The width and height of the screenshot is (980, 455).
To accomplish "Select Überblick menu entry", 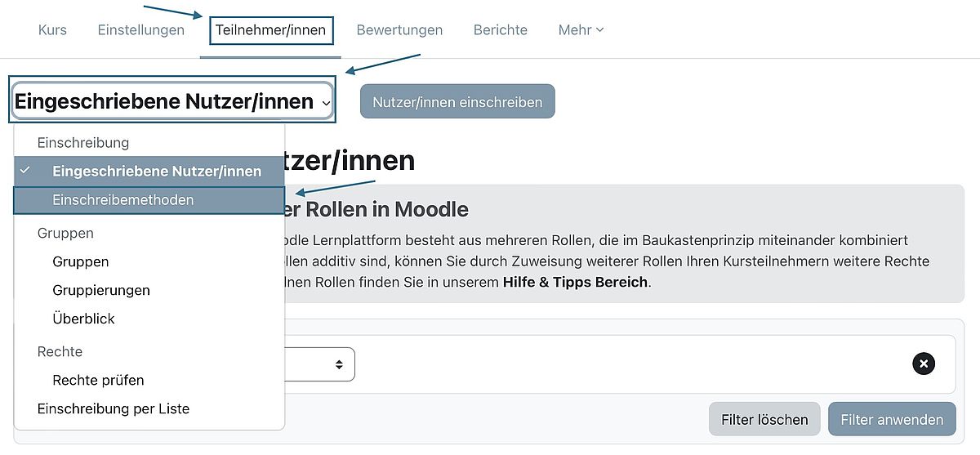I will point(83,319).
